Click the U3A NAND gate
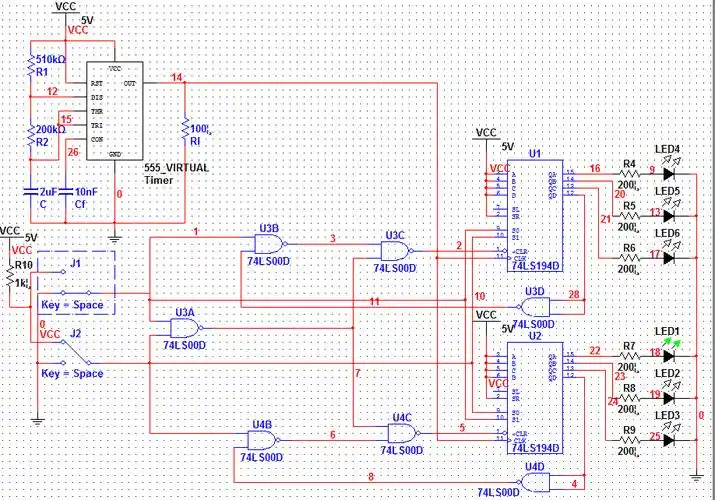This screenshot has height=500, width=715. (x=186, y=326)
